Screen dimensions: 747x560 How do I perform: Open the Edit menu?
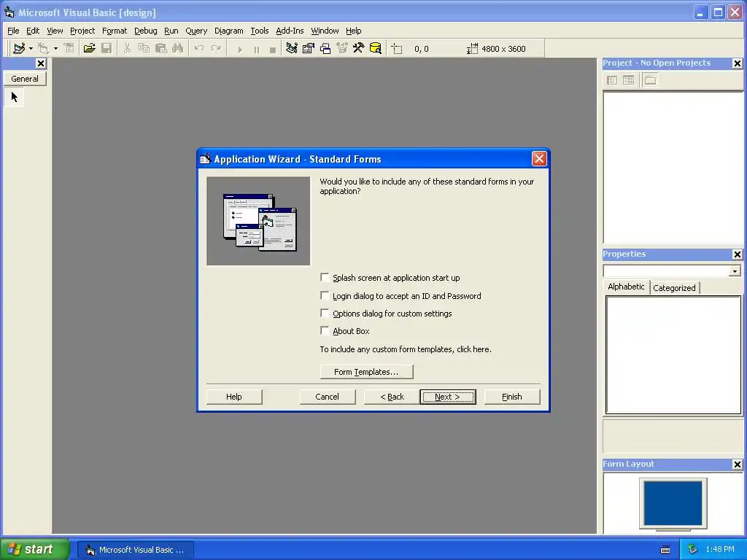tap(33, 31)
